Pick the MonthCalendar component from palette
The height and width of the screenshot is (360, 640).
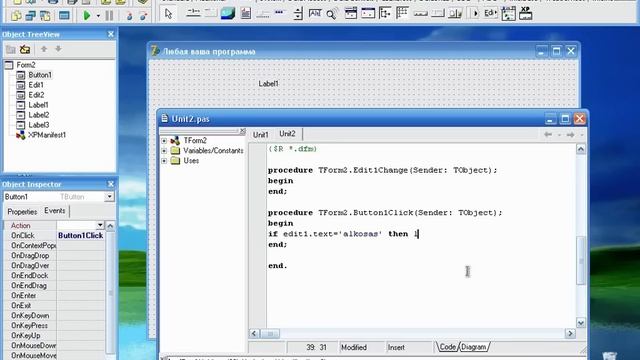(368, 13)
